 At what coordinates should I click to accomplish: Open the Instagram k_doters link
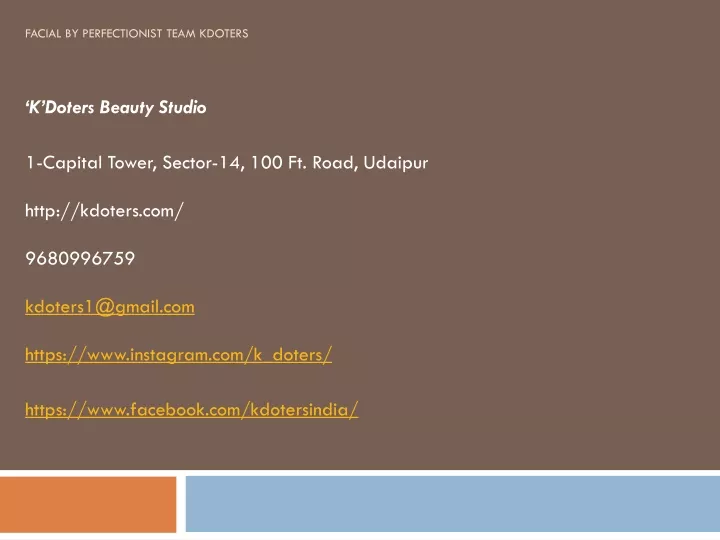pyautogui.click(x=178, y=355)
